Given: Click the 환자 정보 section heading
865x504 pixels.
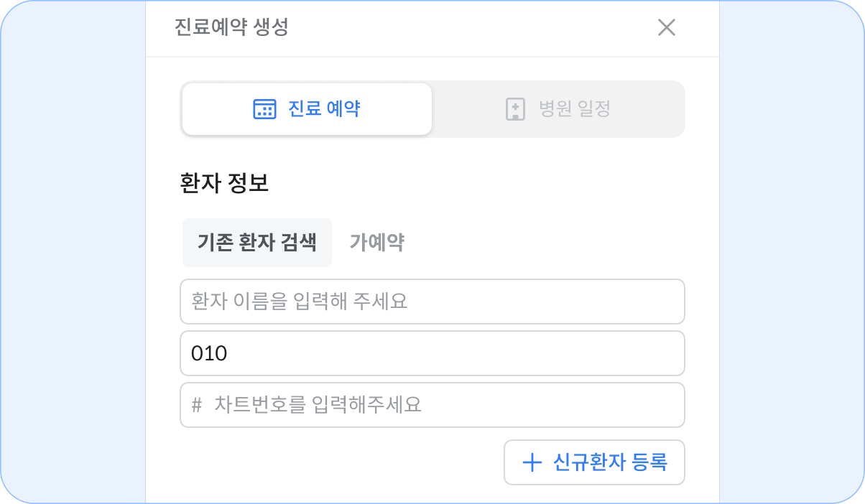Looking at the screenshot, I should coord(224,183).
